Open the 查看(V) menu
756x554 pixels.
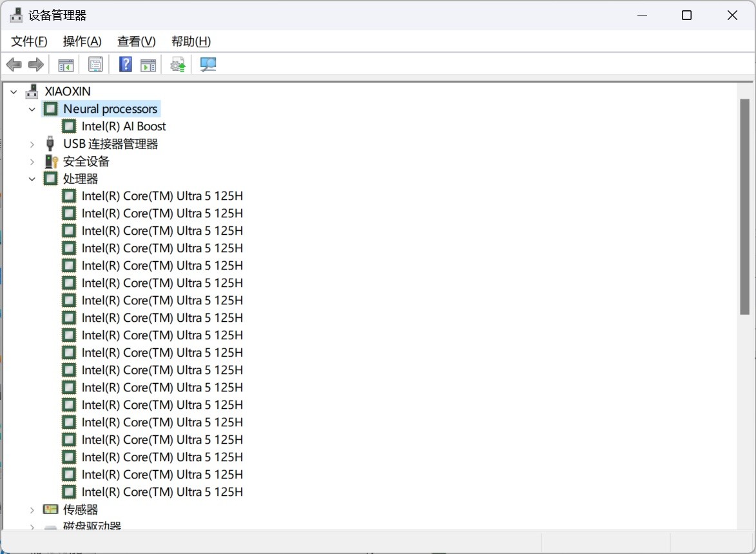click(x=137, y=41)
